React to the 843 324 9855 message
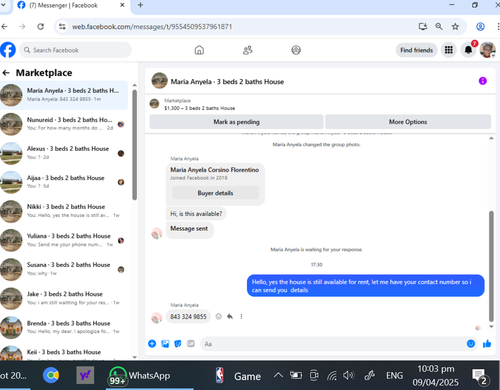Viewport: 500px width, 390px height. [218, 316]
